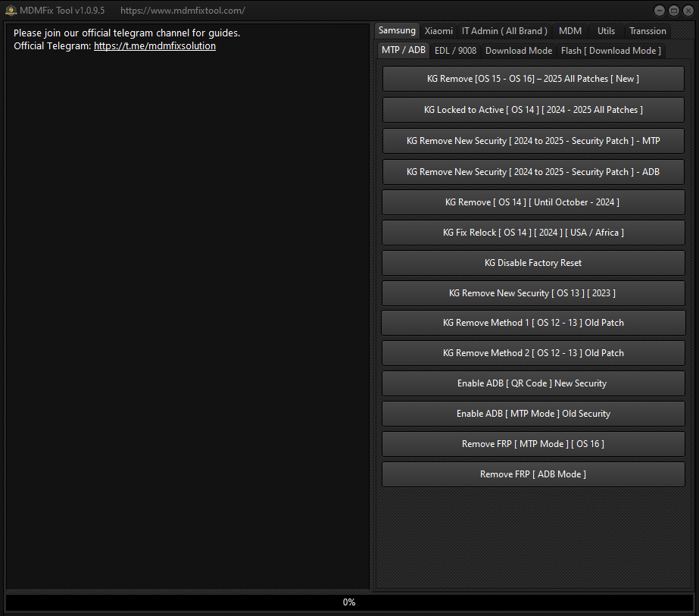Run KG Remove [OS 15 - OS 16] button

[x=533, y=79]
